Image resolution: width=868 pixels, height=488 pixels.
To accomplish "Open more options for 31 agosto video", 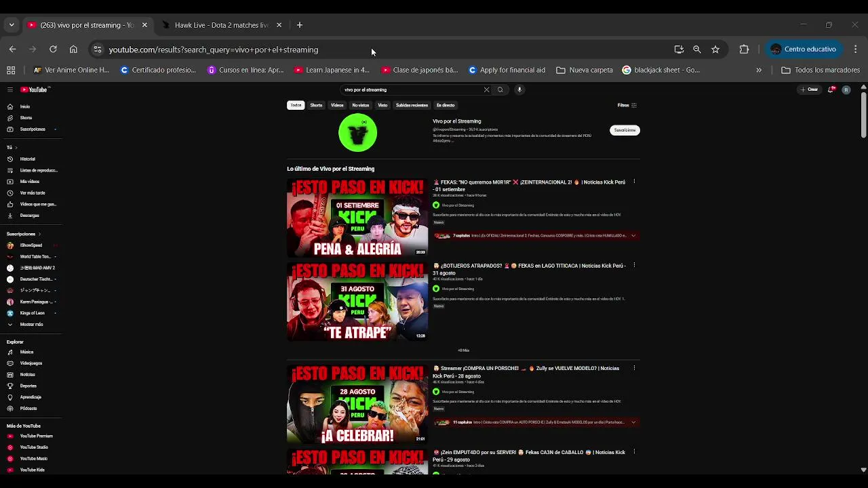I will (634, 265).
